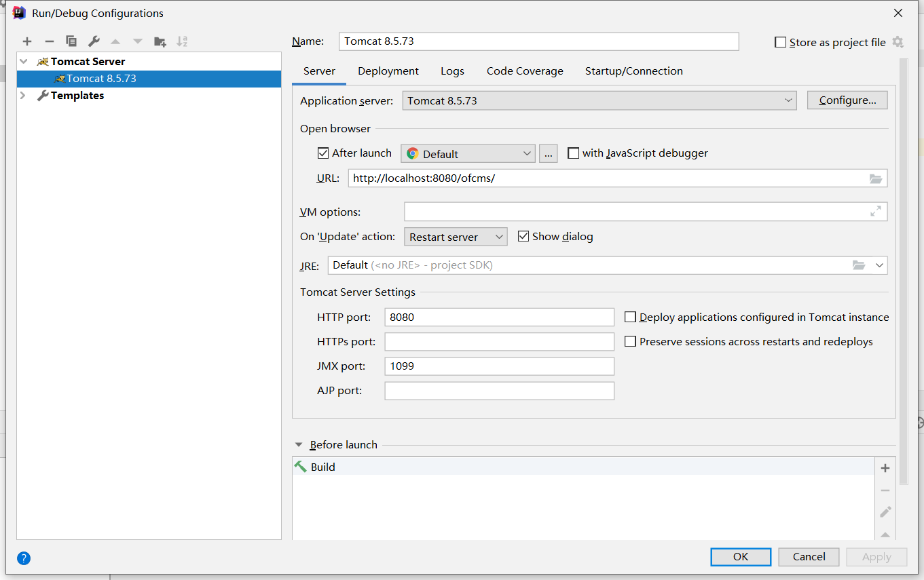Uncheck After launch browser option
Viewport: 924px width, 580px height.
(x=323, y=153)
